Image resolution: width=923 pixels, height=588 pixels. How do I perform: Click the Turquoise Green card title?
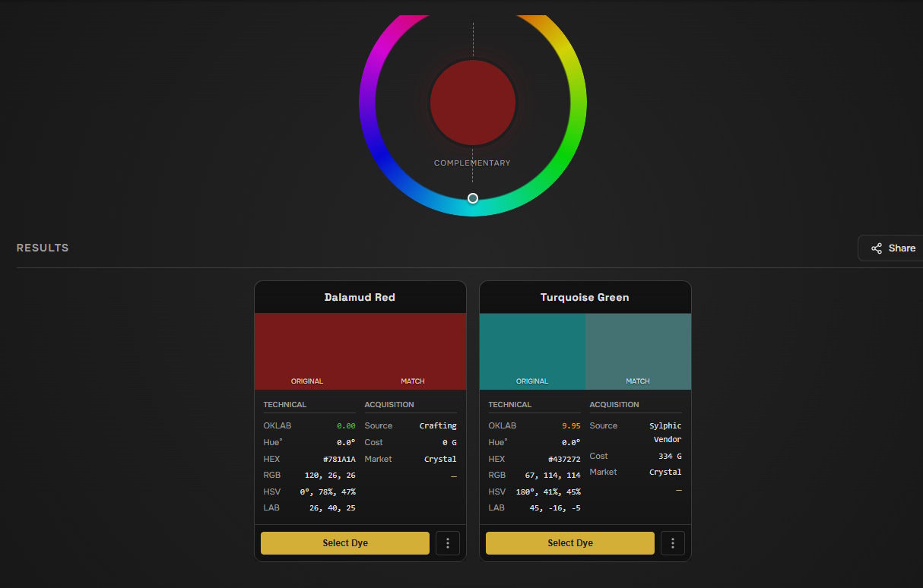click(585, 297)
